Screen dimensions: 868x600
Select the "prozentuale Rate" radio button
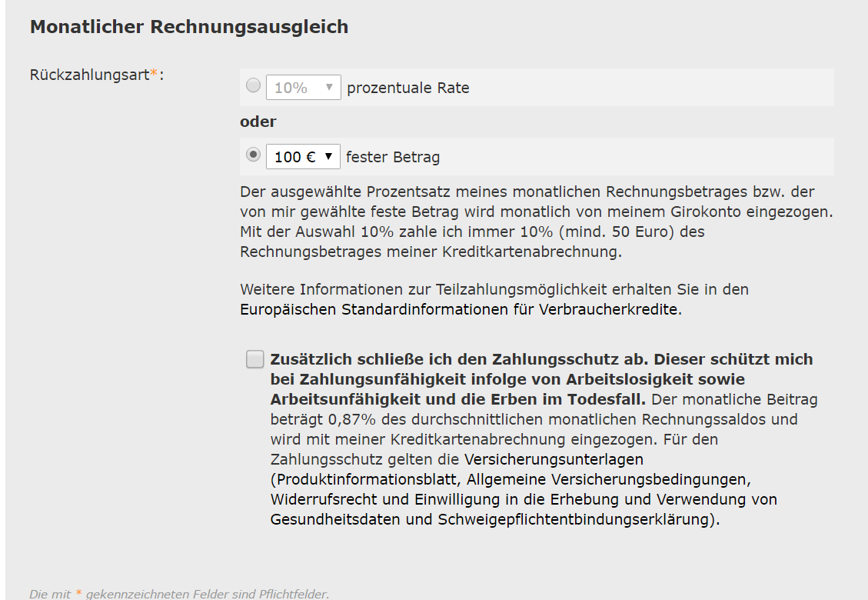point(253,85)
